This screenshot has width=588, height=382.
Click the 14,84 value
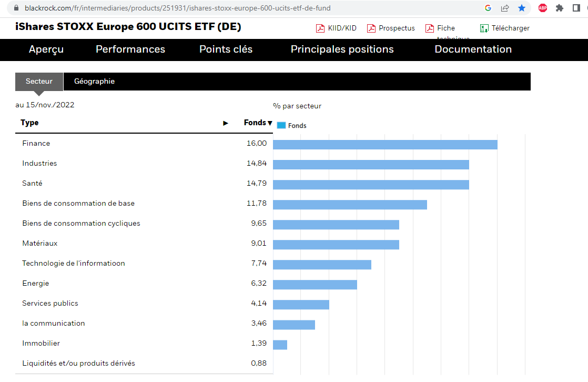257,163
